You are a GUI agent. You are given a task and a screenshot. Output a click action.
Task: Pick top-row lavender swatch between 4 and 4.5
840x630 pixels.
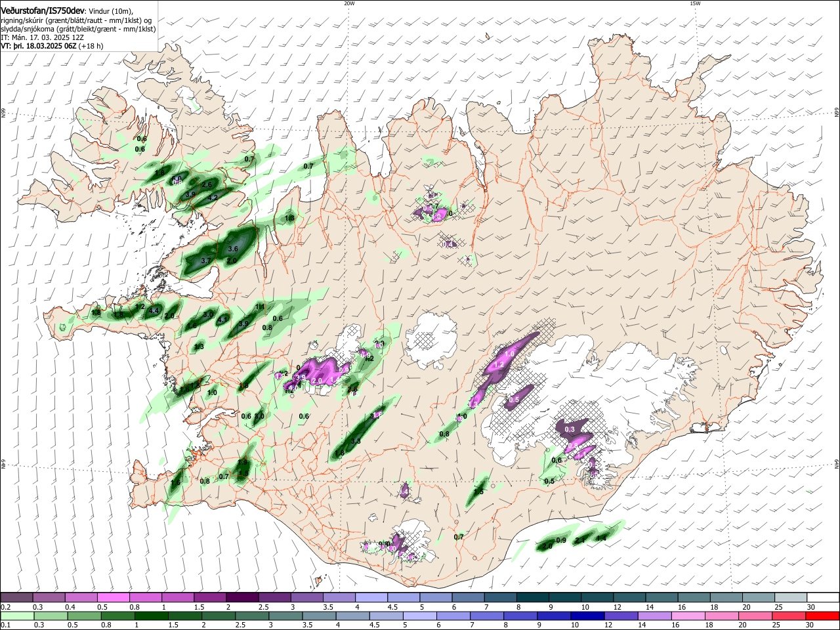[x=370, y=598]
